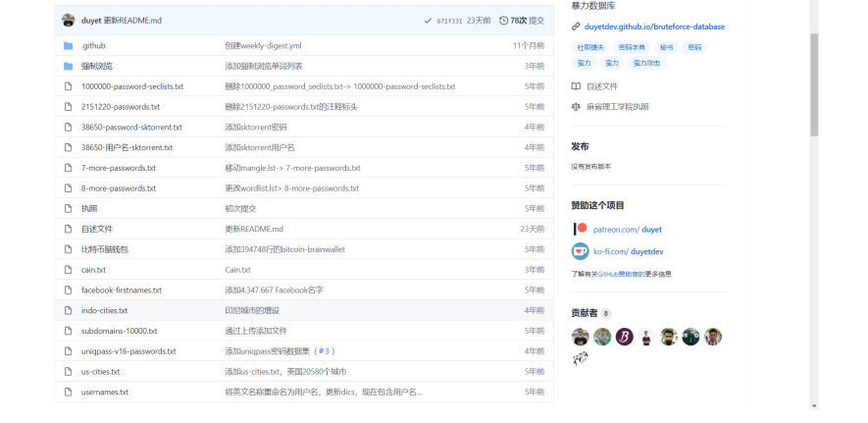The width and height of the screenshot is (868, 423).
Task: Click file icon beside 2151220-passwords.txt
Action: tap(68, 107)
